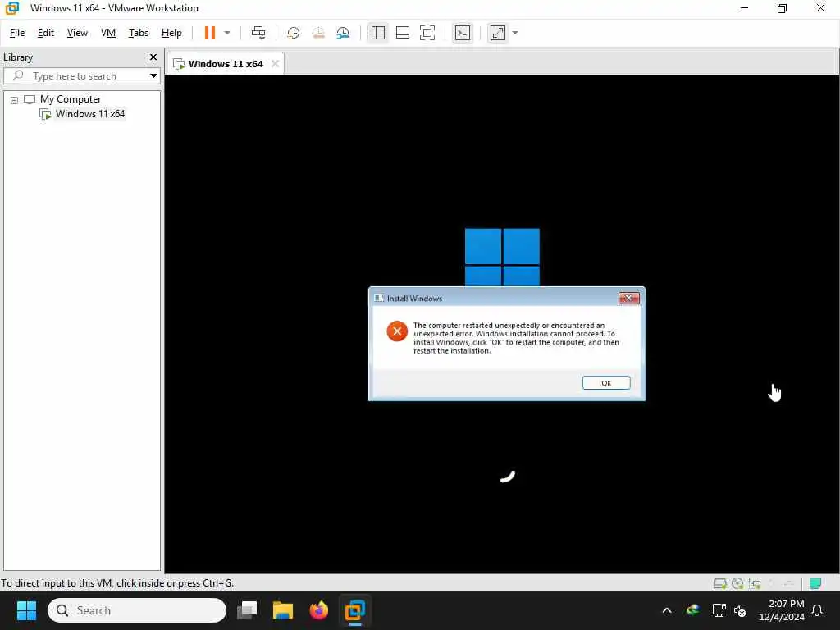Open the VM menu

(108, 33)
